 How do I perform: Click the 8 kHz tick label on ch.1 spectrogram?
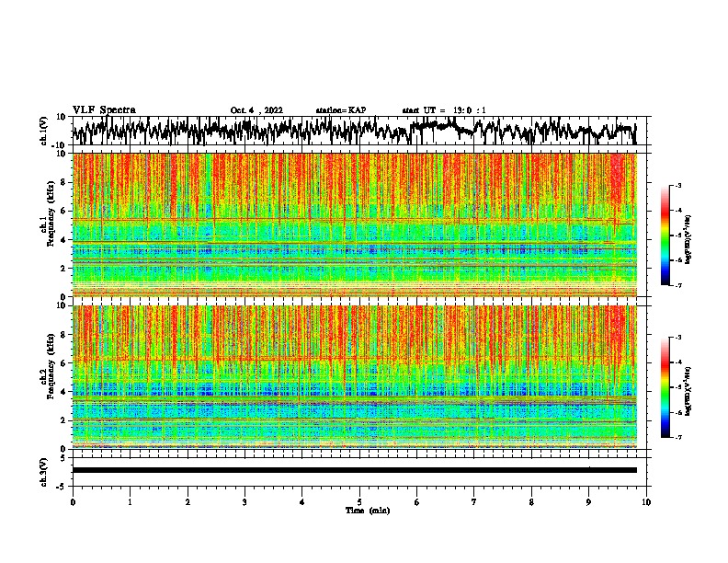click(x=63, y=182)
